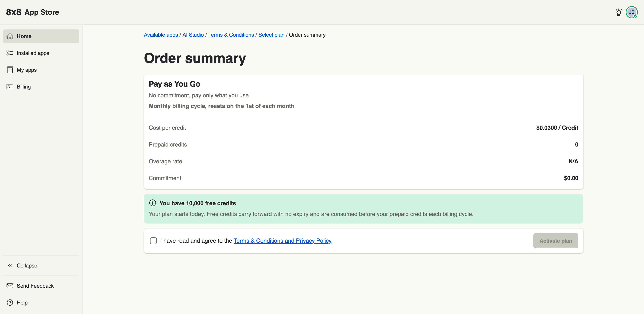Open Terms & Conditions breadcrumb link
The height and width of the screenshot is (314, 644).
point(231,35)
